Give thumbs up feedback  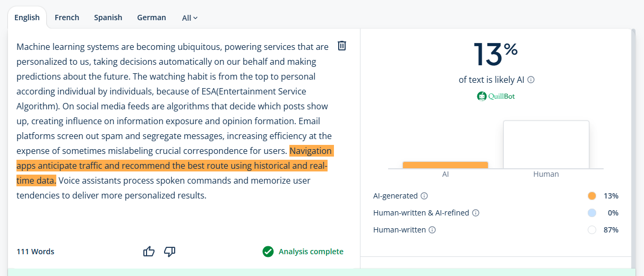[x=149, y=252]
